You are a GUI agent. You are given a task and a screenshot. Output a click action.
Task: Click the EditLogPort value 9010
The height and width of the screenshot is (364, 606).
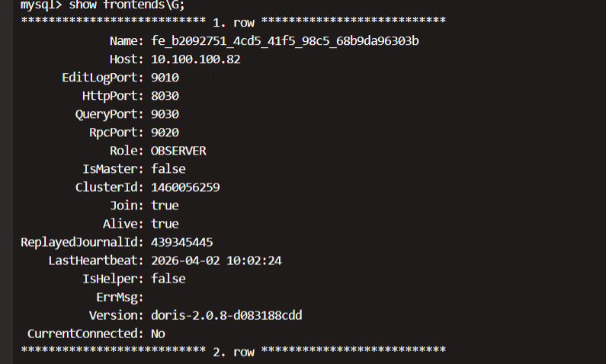pos(165,77)
